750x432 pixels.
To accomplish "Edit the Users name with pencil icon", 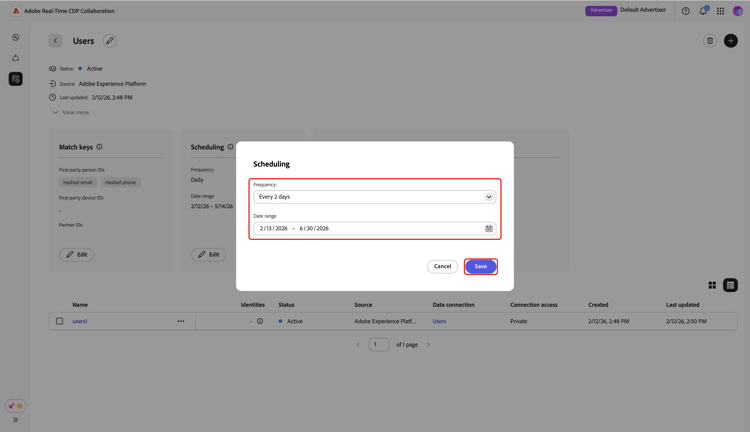I will 110,41.
